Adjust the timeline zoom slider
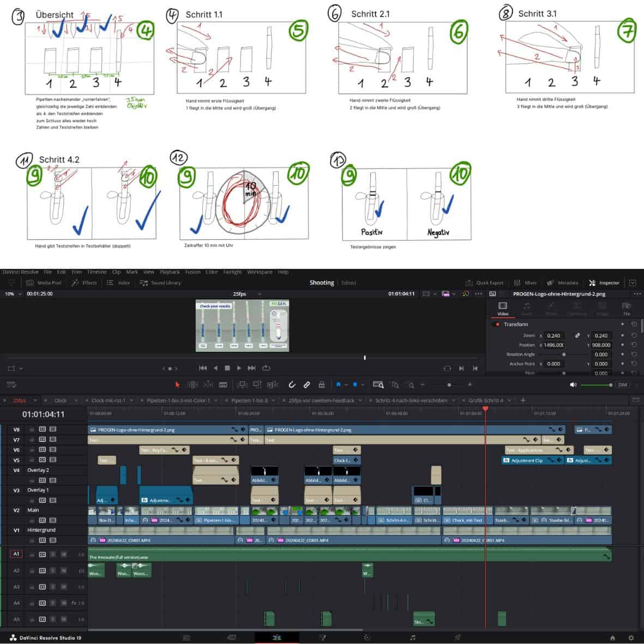The width and height of the screenshot is (644, 644). coord(449,384)
